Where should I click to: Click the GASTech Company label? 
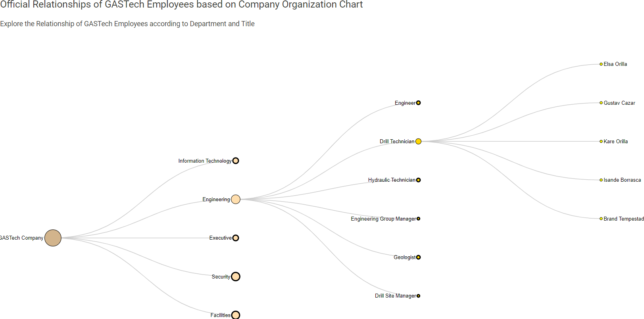coord(21,238)
